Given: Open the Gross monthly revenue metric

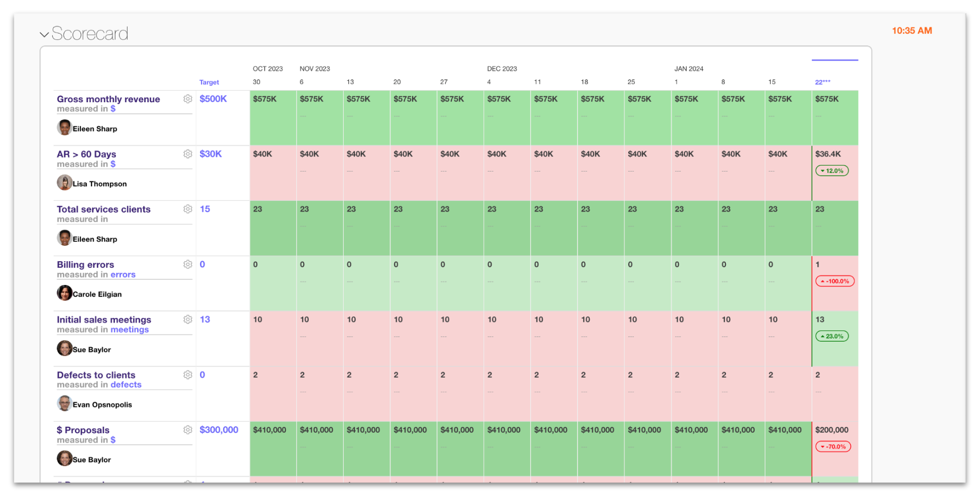Looking at the screenshot, I should (108, 99).
